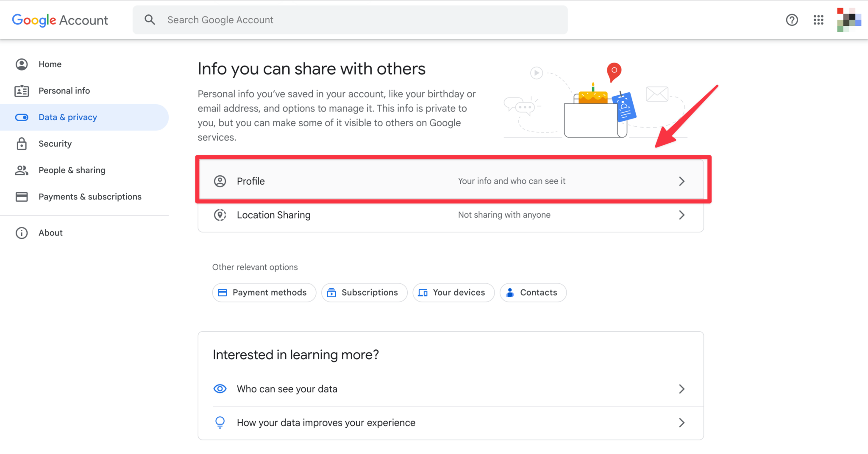
Task: Open the Google apps grid icon
Action: coord(818,20)
